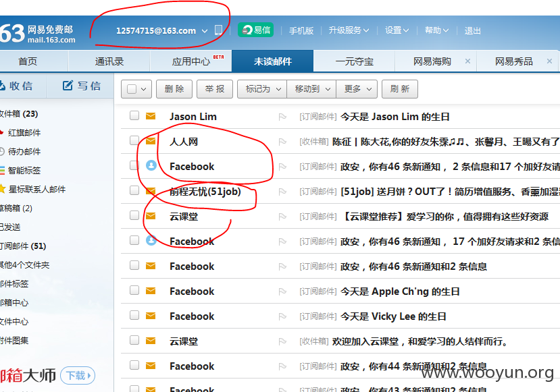This screenshot has width=560, height=392.
Task: Check the 欢迎加入云课堂 email checkbox
Action: (134, 340)
